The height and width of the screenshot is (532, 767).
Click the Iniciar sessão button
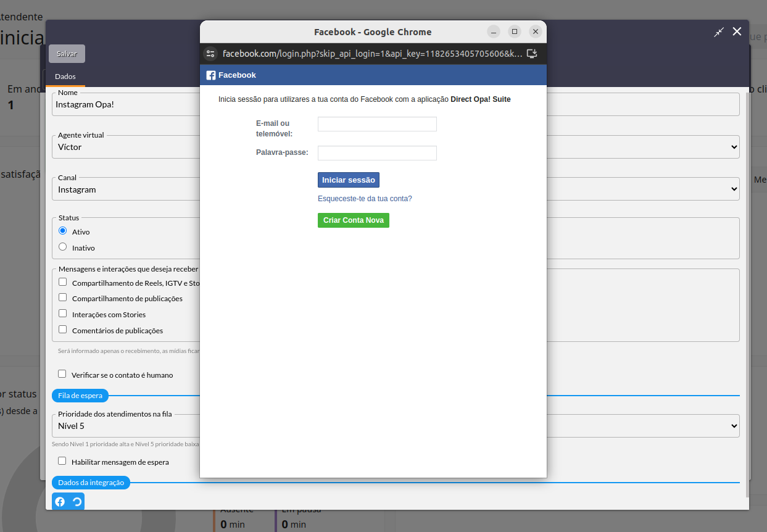click(349, 180)
